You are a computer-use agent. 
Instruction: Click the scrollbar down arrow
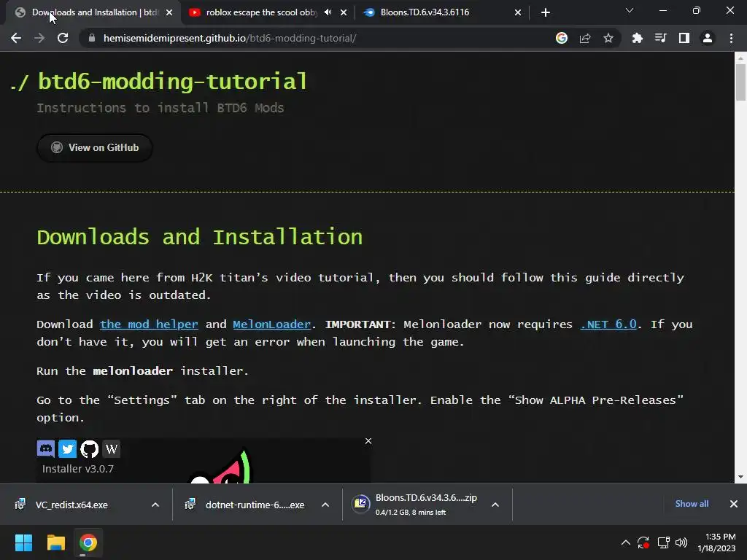(740, 477)
